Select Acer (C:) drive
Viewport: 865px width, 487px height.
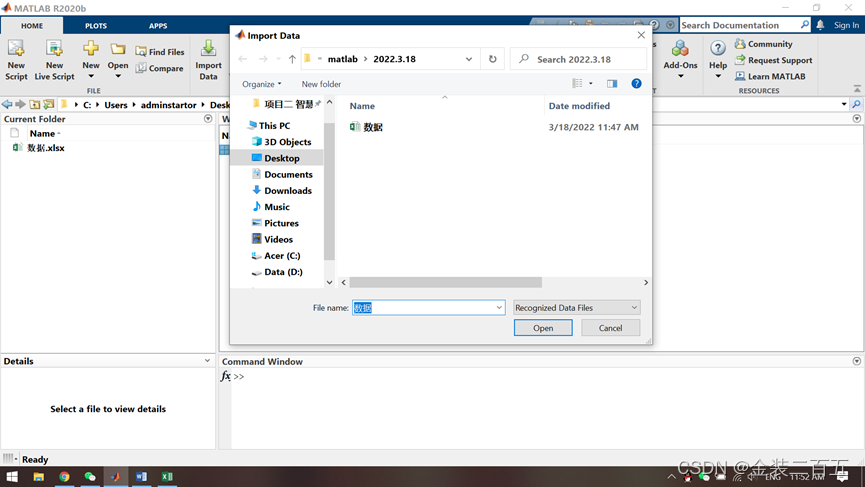[276, 256]
